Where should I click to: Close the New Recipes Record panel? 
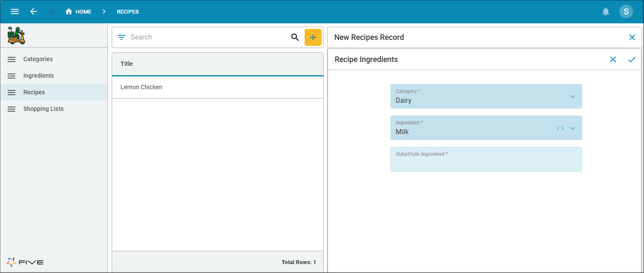632,37
